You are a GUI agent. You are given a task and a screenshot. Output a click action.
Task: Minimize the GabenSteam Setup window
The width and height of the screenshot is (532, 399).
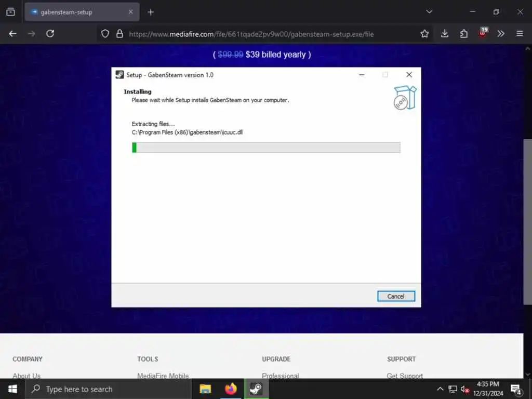coord(362,75)
